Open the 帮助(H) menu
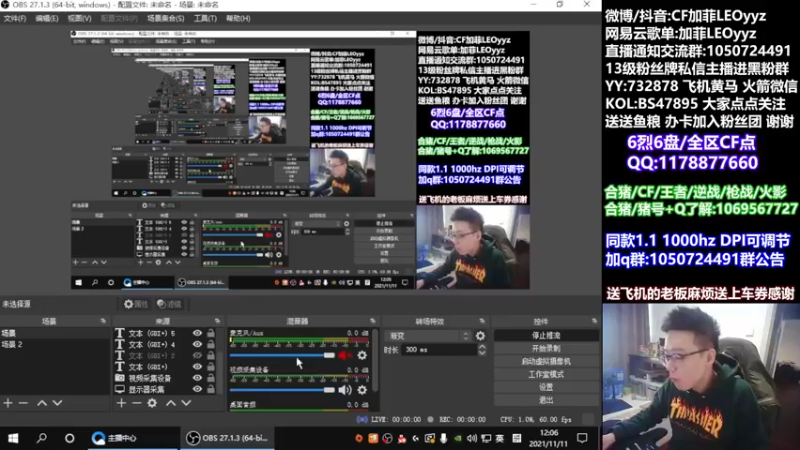The width and height of the screenshot is (800, 450). coord(238,18)
